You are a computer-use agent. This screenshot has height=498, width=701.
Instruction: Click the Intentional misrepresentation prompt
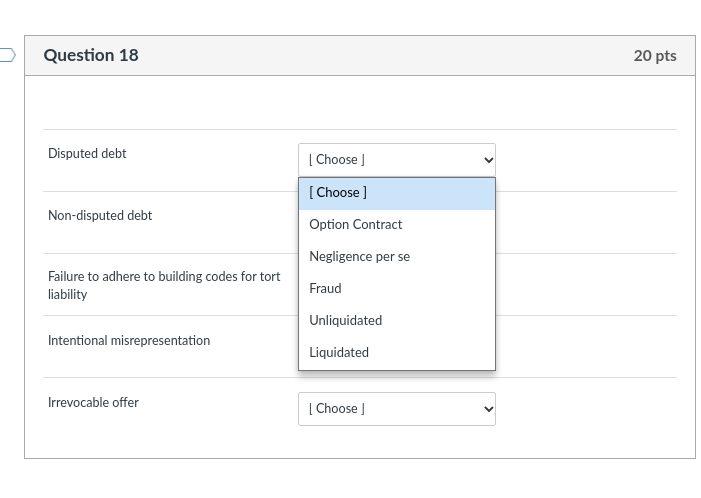point(129,341)
